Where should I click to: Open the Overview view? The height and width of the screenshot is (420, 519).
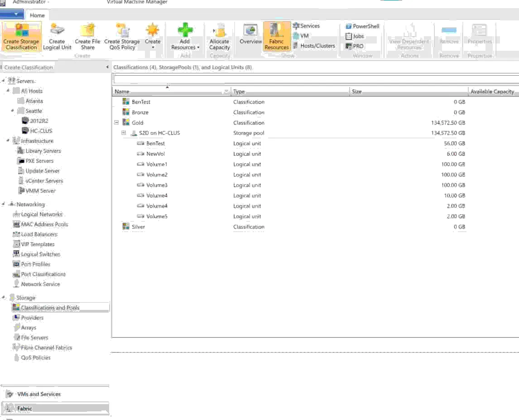(x=250, y=34)
